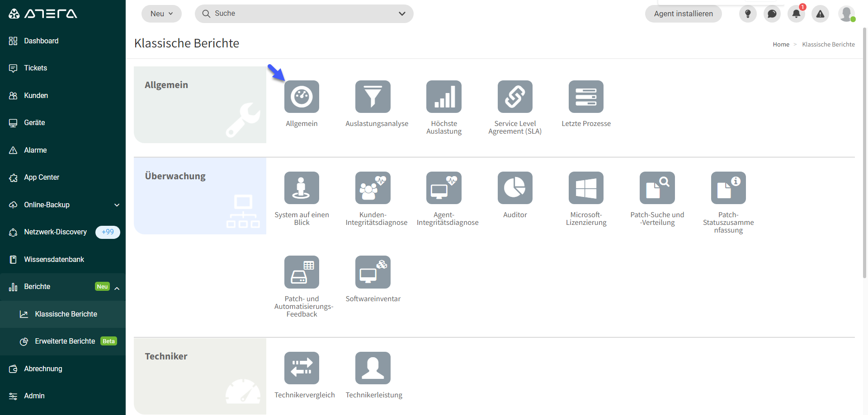
Task: Open the Softwareinventar report
Action: pos(373,272)
